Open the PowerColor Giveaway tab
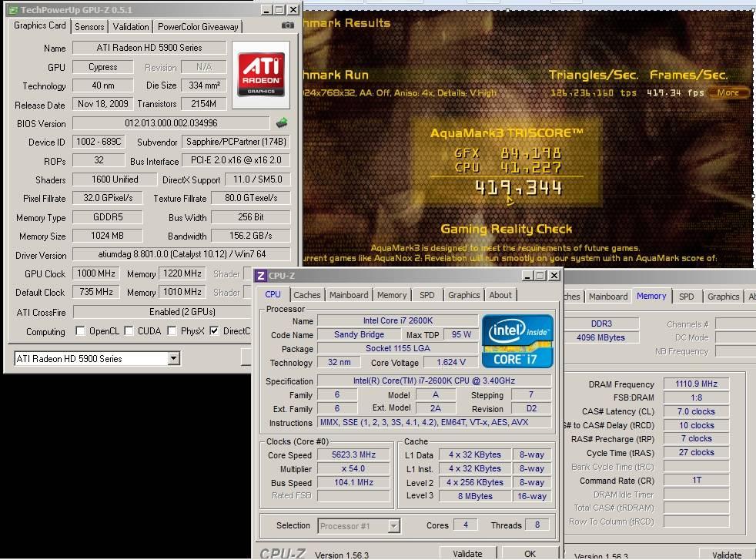756x560 pixels. point(198,26)
